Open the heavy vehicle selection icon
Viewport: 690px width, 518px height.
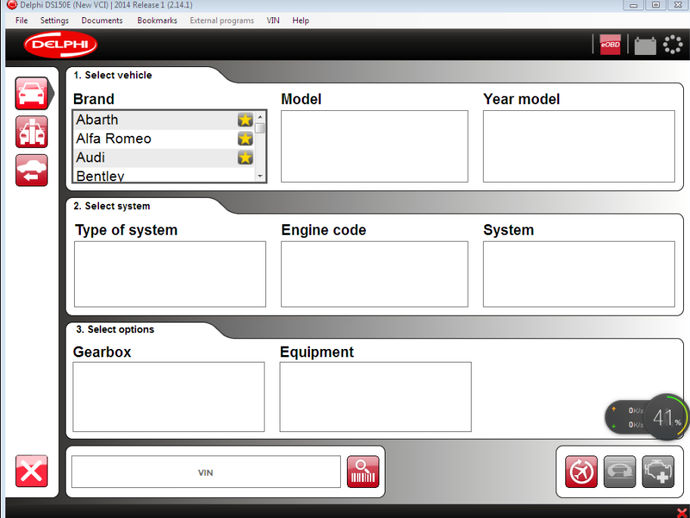click(31, 132)
